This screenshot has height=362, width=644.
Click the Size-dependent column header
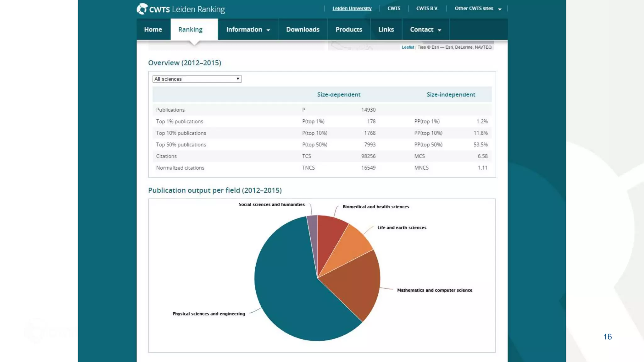click(339, 95)
